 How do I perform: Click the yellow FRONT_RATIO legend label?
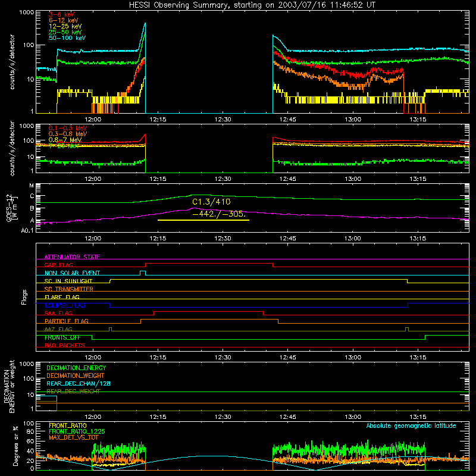[68, 425]
